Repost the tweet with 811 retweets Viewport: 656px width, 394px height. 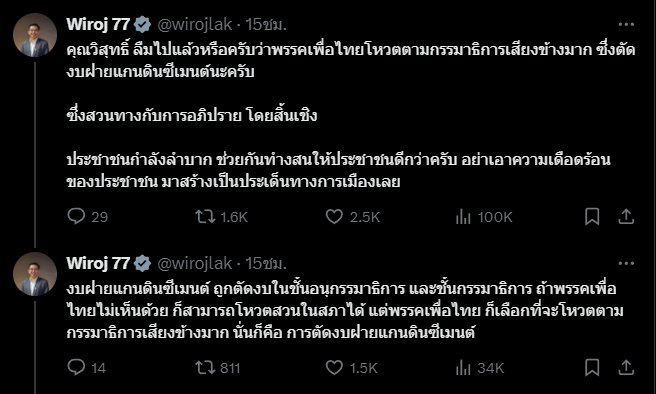point(218,368)
